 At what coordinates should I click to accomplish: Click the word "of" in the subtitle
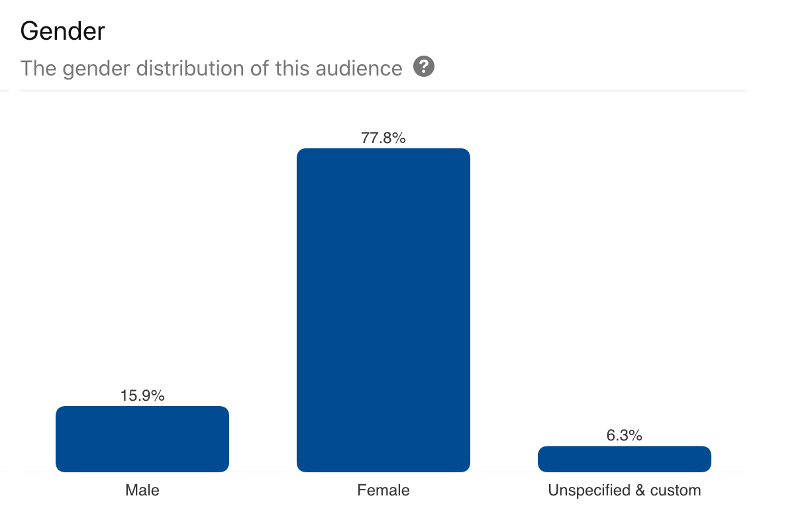click(260, 69)
